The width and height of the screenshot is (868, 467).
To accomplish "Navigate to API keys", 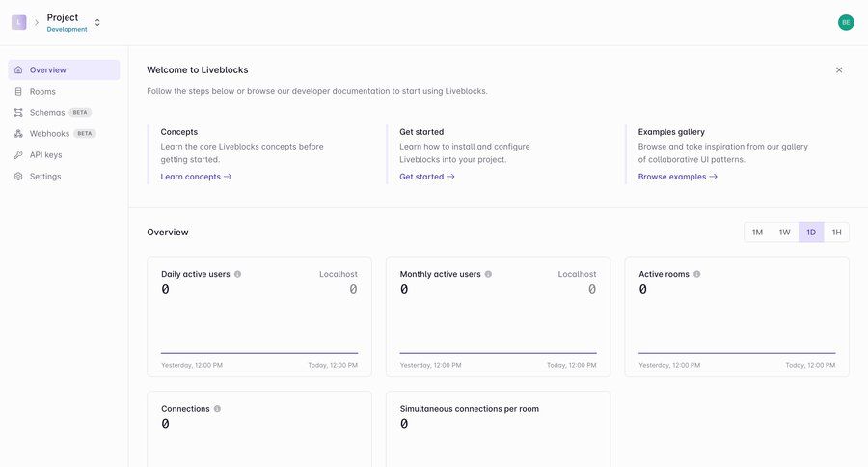I will point(64,155).
